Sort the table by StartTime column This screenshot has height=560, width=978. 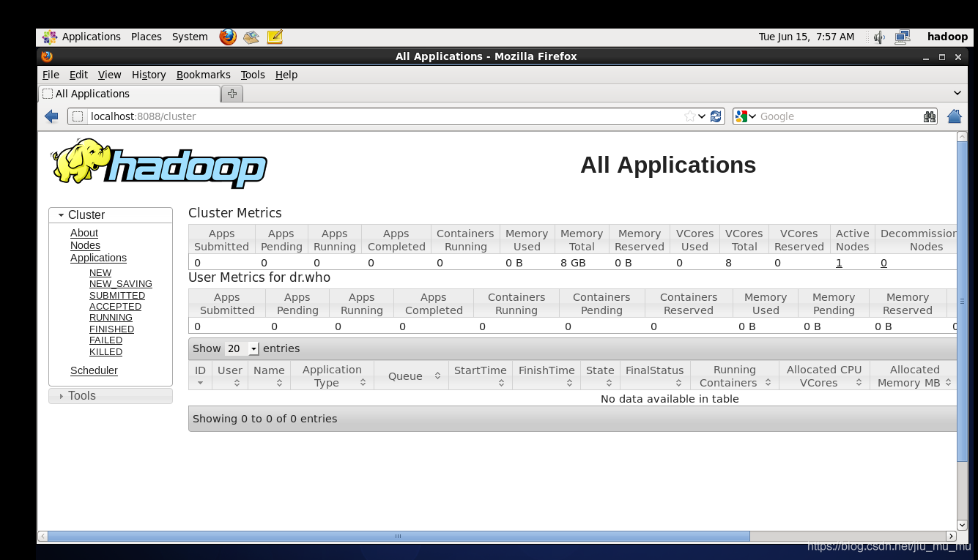point(480,376)
